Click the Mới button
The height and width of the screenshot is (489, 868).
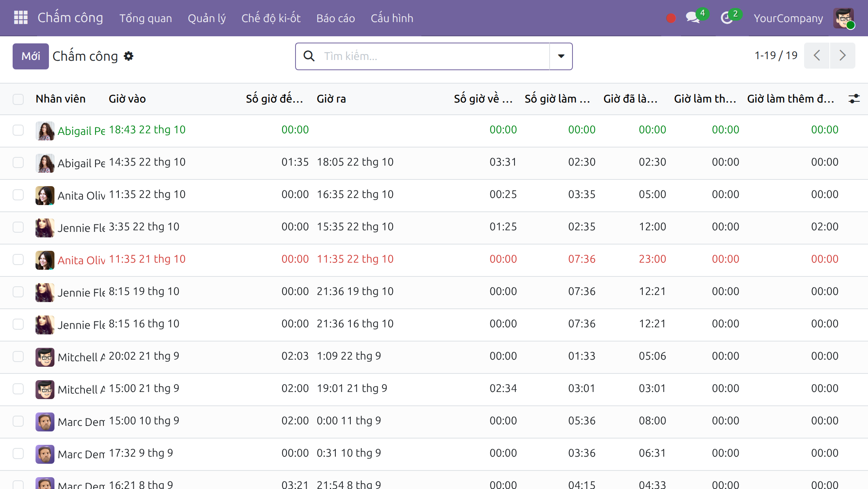(x=31, y=56)
